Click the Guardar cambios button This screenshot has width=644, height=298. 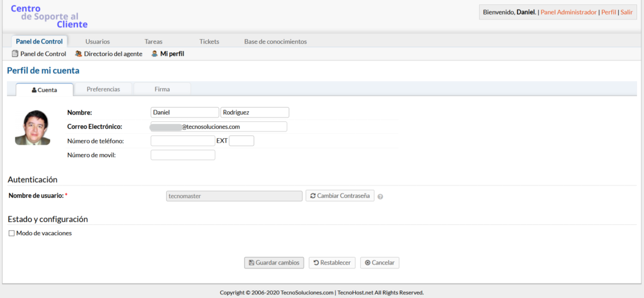(274, 263)
